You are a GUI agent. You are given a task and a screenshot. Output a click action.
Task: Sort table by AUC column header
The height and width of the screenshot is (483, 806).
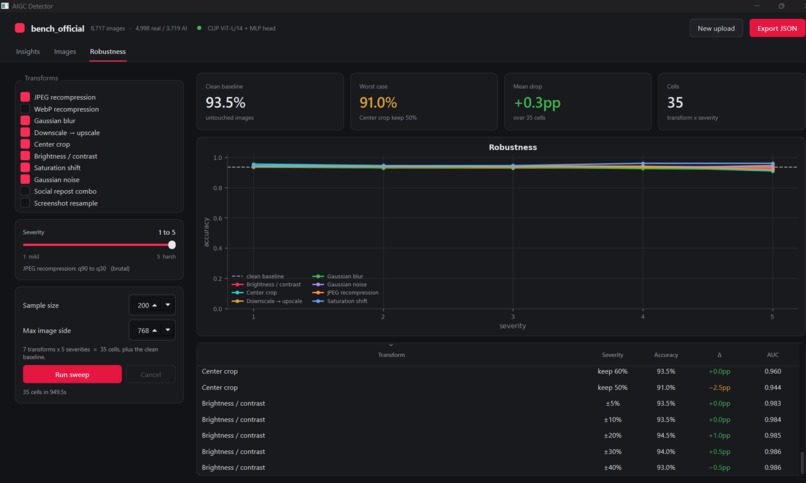click(x=773, y=355)
